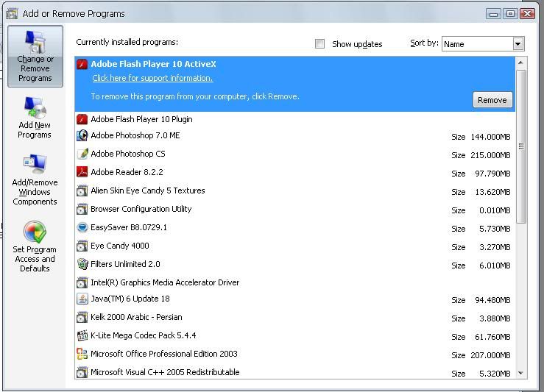Open the 'Click here for support information' link
This screenshot has height=392, width=544.
pos(152,79)
